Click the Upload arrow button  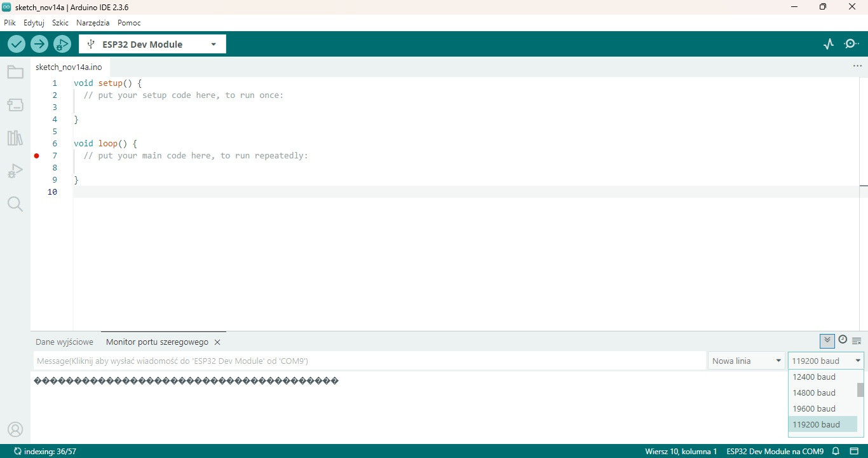point(39,44)
